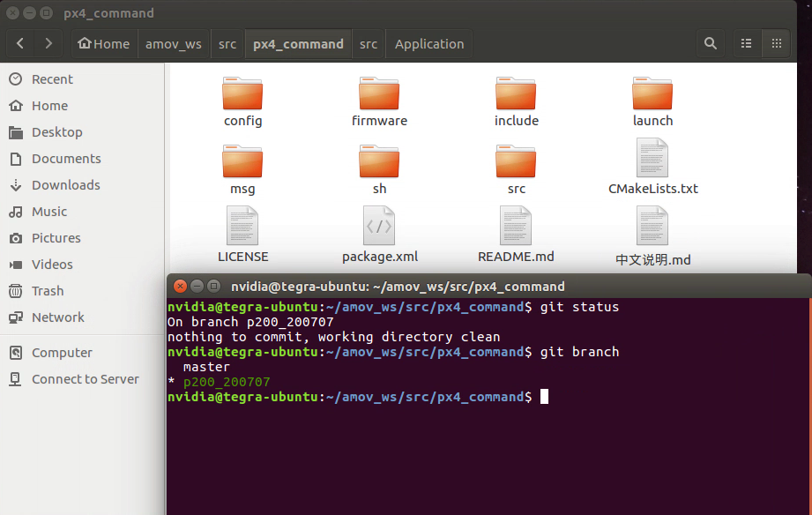The height and width of the screenshot is (515, 812).
Task: Click the terminal command prompt cursor
Action: point(544,397)
